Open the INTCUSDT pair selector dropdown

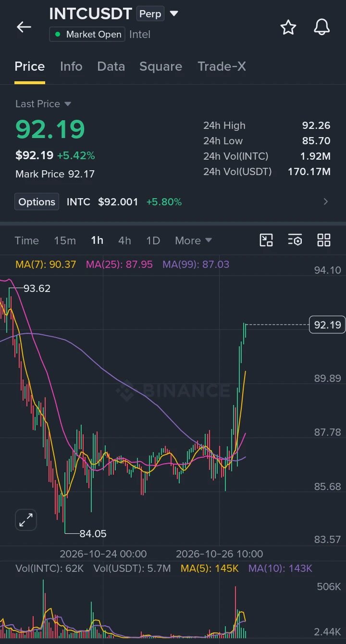[x=174, y=13]
